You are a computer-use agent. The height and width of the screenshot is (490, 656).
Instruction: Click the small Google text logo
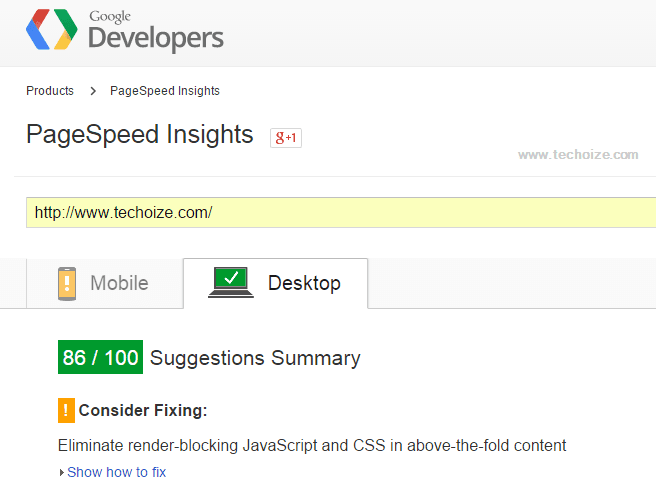click(110, 17)
